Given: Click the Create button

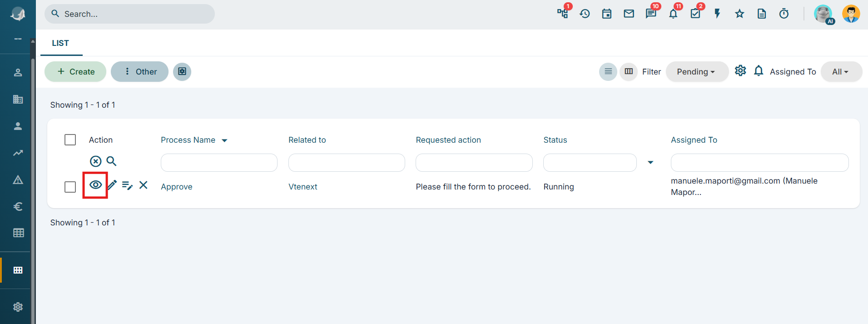Looking at the screenshot, I should pos(75,72).
